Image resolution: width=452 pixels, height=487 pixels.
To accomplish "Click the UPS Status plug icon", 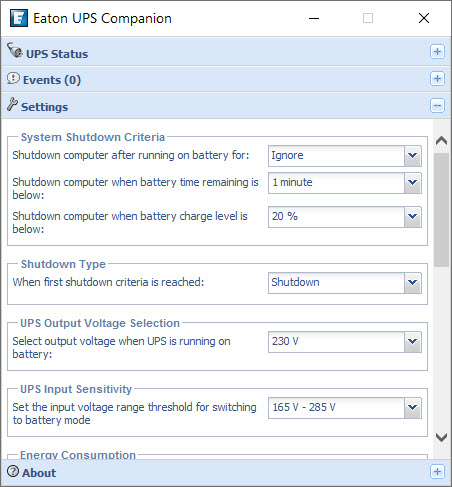I will (x=14, y=51).
